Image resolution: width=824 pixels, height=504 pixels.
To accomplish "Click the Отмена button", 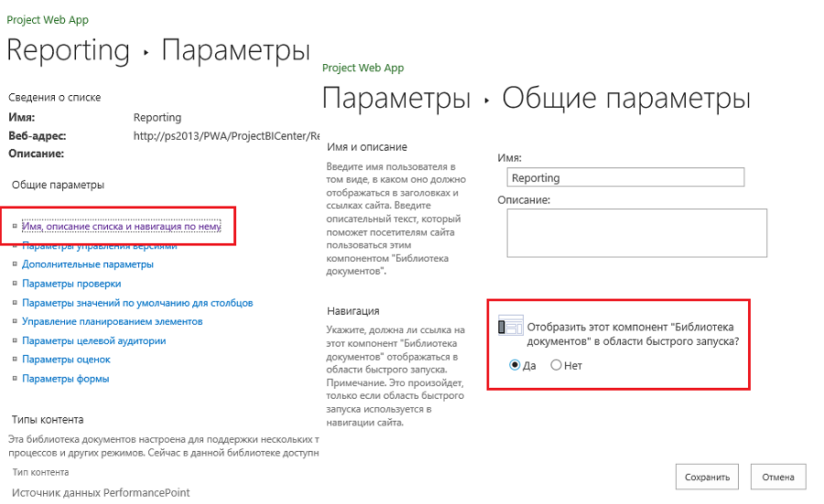I will [778, 477].
